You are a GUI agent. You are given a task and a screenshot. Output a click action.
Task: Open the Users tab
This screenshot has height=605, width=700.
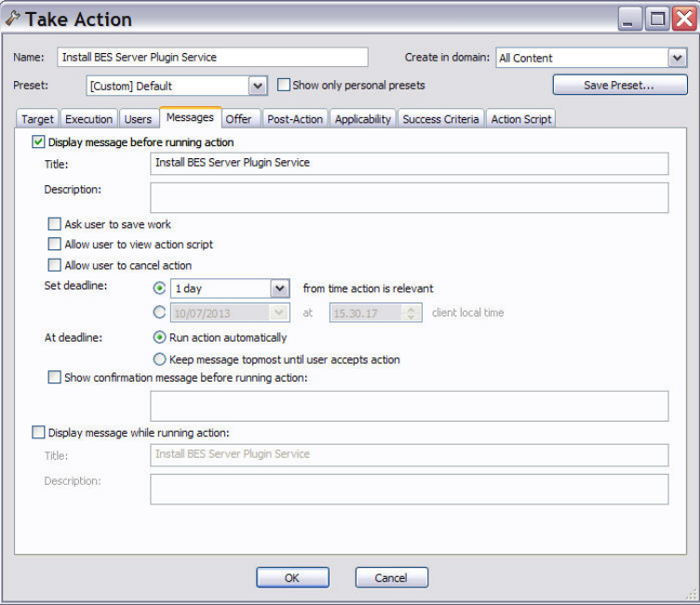click(x=138, y=119)
